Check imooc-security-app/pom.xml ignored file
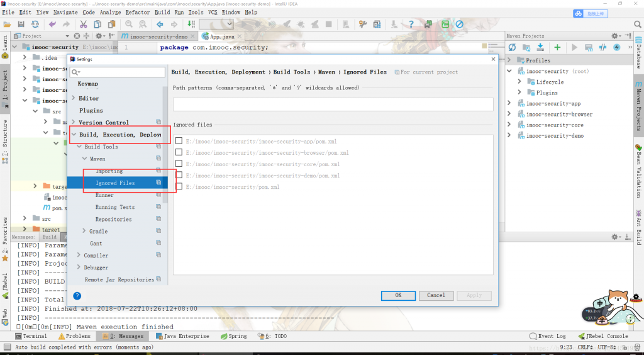The image size is (644, 355). pyautogui.click(x=179, y=141)
